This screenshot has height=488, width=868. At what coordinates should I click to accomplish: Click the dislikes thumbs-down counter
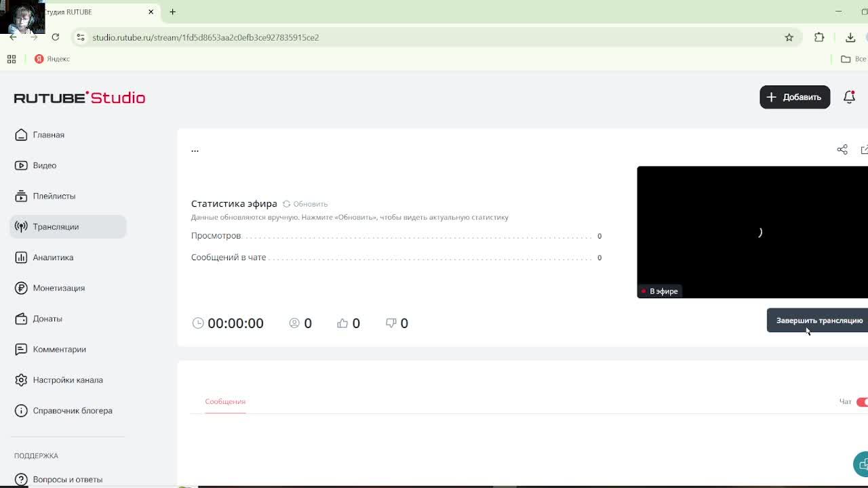coord(397,323)
